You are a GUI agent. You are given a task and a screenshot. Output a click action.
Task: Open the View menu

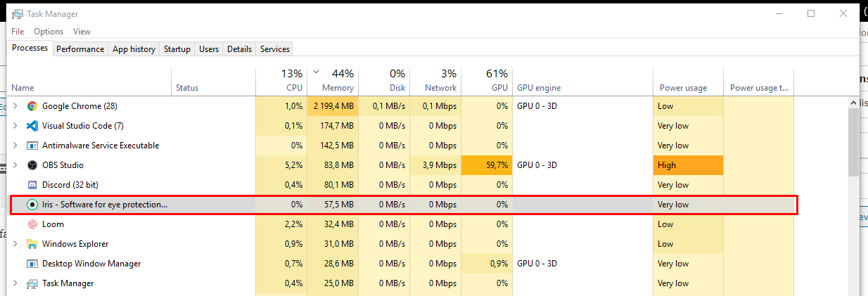pos(82,32)
